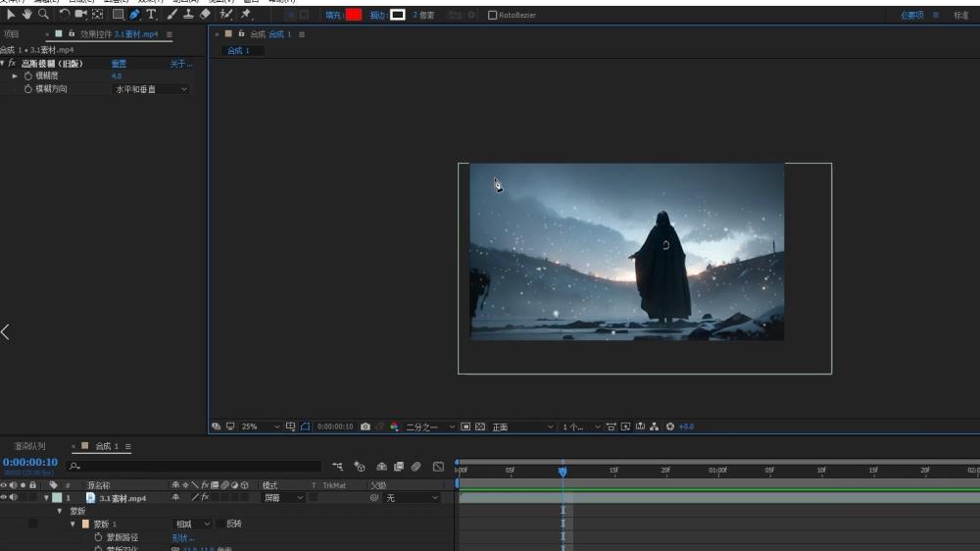This screenshot has height=551, width=980.
Task: Open the composition viewer panel menu
Action: (x=302, y=34)
